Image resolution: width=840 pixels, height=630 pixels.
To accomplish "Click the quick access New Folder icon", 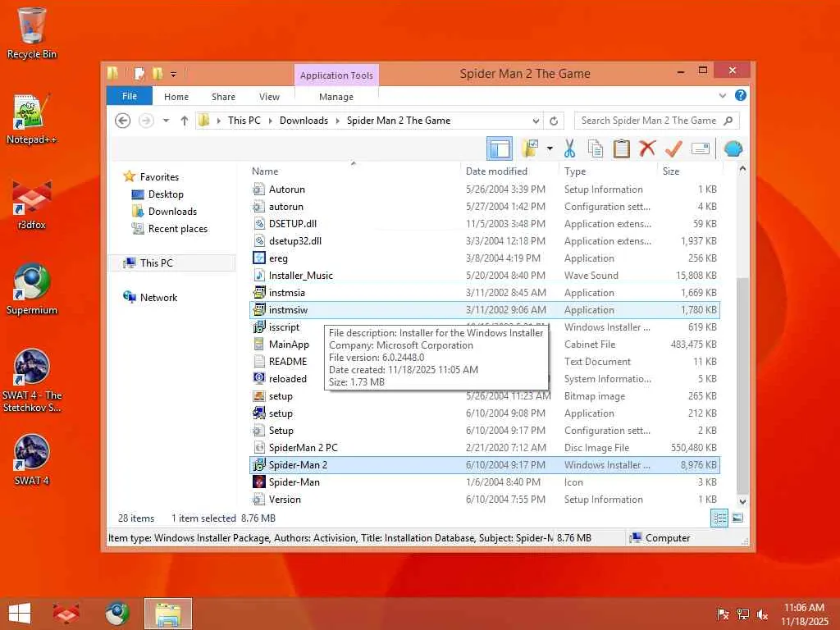I will click(157, 73).
